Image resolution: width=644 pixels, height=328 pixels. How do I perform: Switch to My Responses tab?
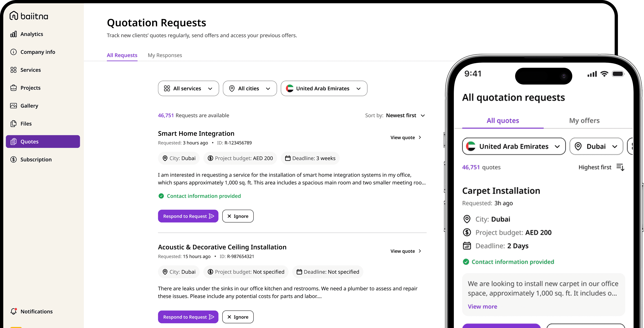point(165,55)
